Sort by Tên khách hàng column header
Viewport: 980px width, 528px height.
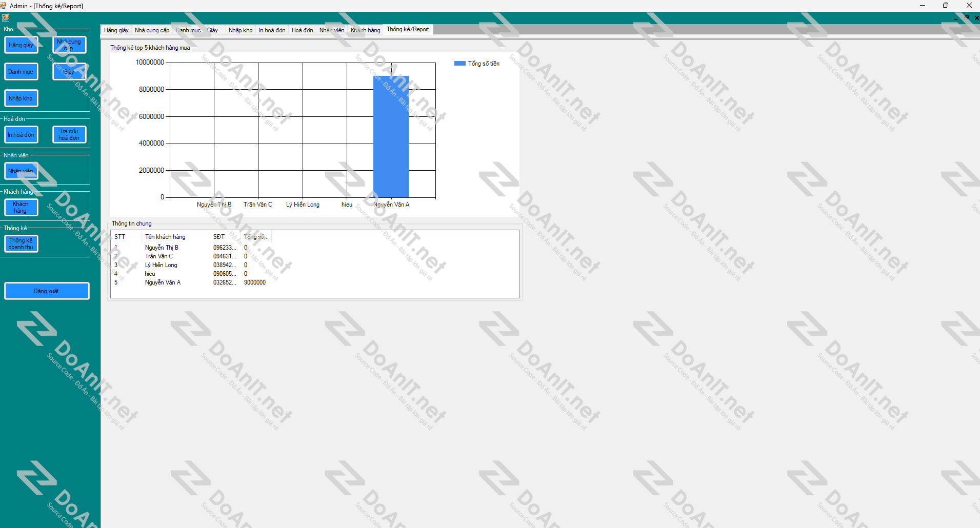pyautogui.click(x=176, y=237)
